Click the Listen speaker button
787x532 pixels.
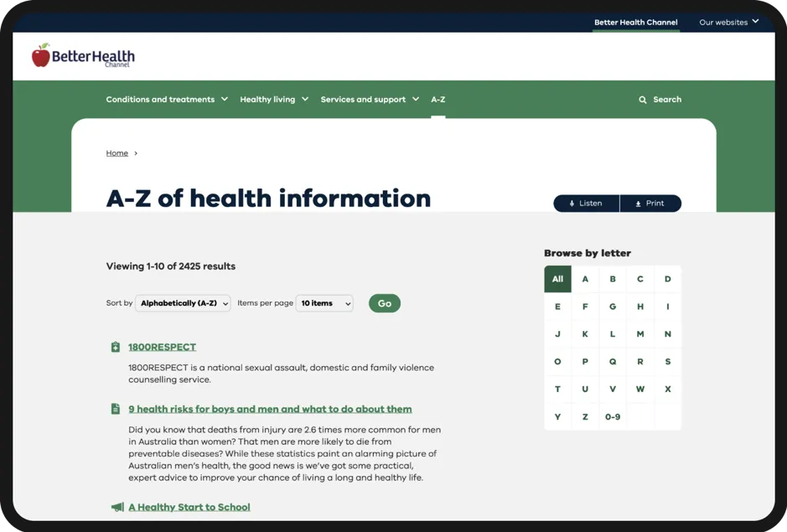click(x=586, y=203)
